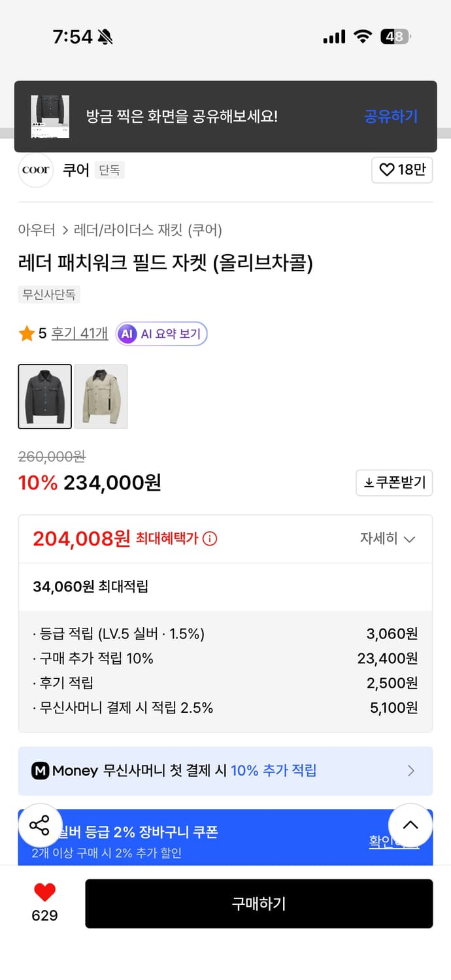Open the share options via the share icon
The height and width of the screenshot is (980, 451).
pos(41,825)
